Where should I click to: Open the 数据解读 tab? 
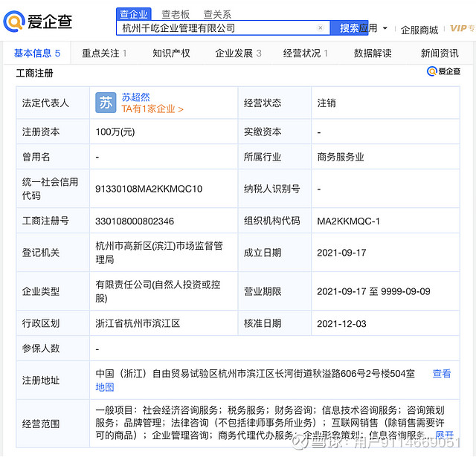pos(373,54)
